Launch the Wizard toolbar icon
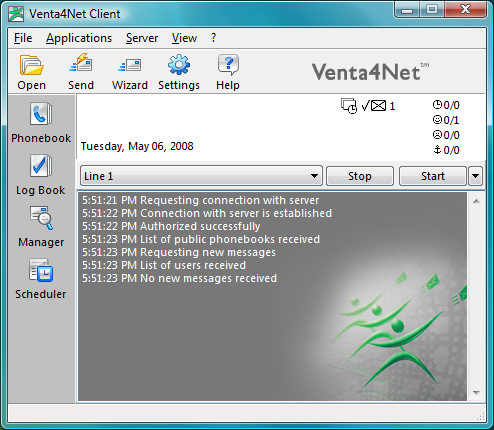Viewport: 494px width, 430px height. tap(130, 65)
